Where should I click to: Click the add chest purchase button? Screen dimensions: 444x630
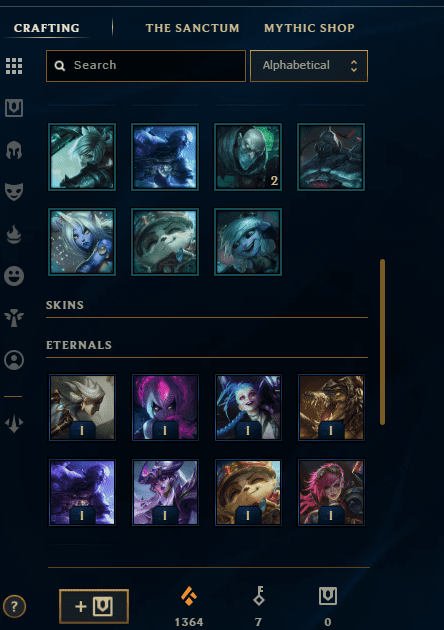94,606
